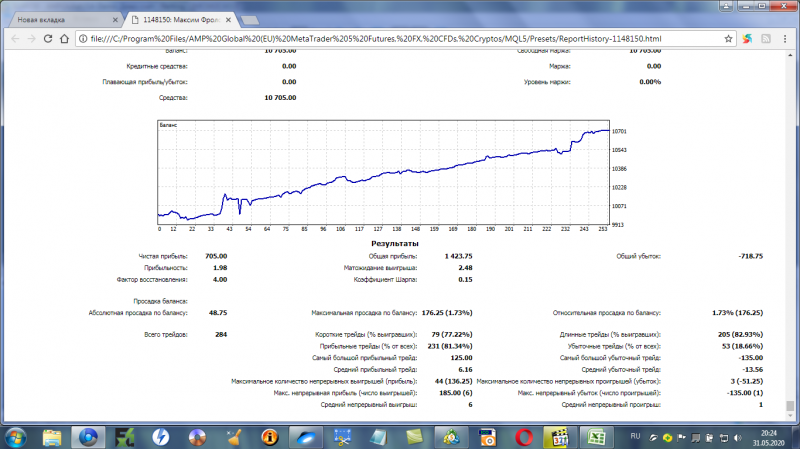Click the vertical scrollbar thumb at the bottom

pyautogui.click(x=790, y=406)
